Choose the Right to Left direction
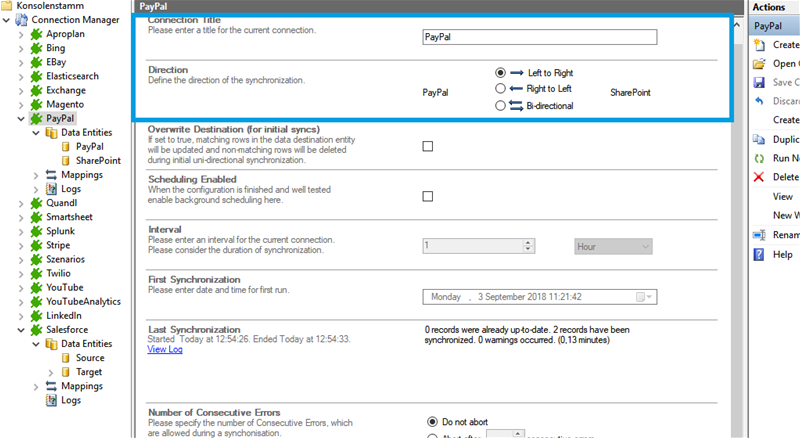Image resolution: width=800 pixels, height=438 pixels. pyautogui.click(x=500, y=89)
